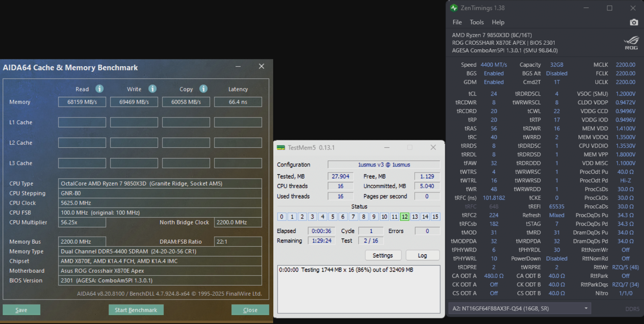Click the Elapsed time field 0:00:36
This screenshot has height=324, width=644.
click(321, 231)
